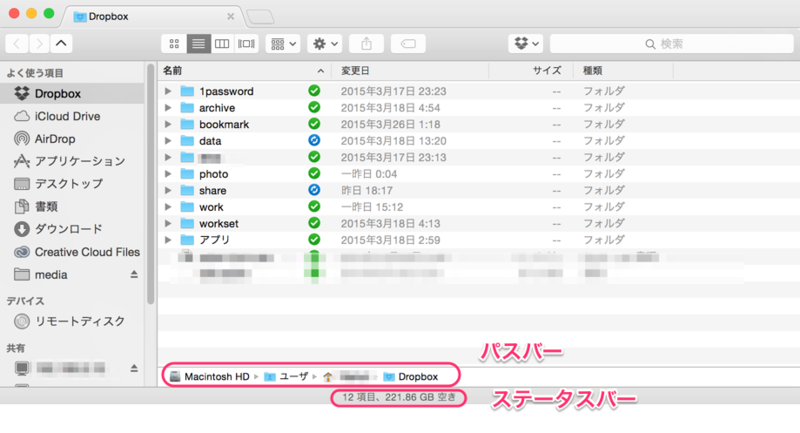Switch to column view mode
Image resolution: width=800 pixels, height=433 pixels.
(222, 44)
